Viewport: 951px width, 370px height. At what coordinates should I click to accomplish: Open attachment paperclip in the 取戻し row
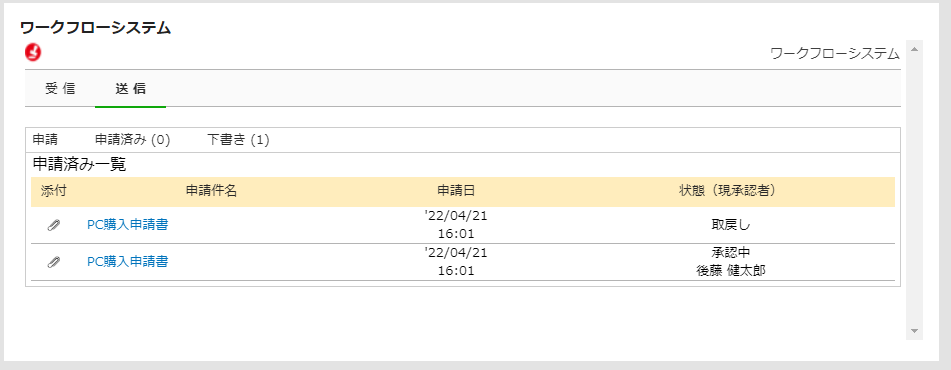(54, 225)
